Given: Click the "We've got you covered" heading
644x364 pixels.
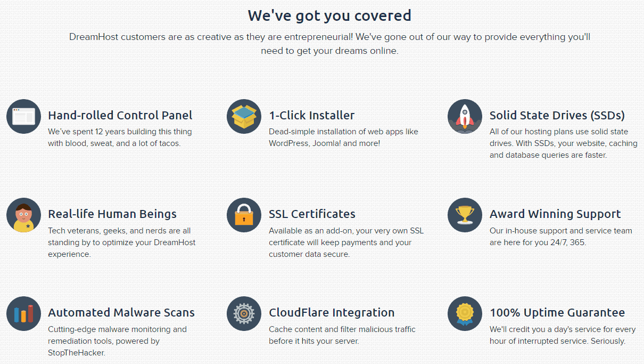Looking at the screenshot, I should point(329,15).
